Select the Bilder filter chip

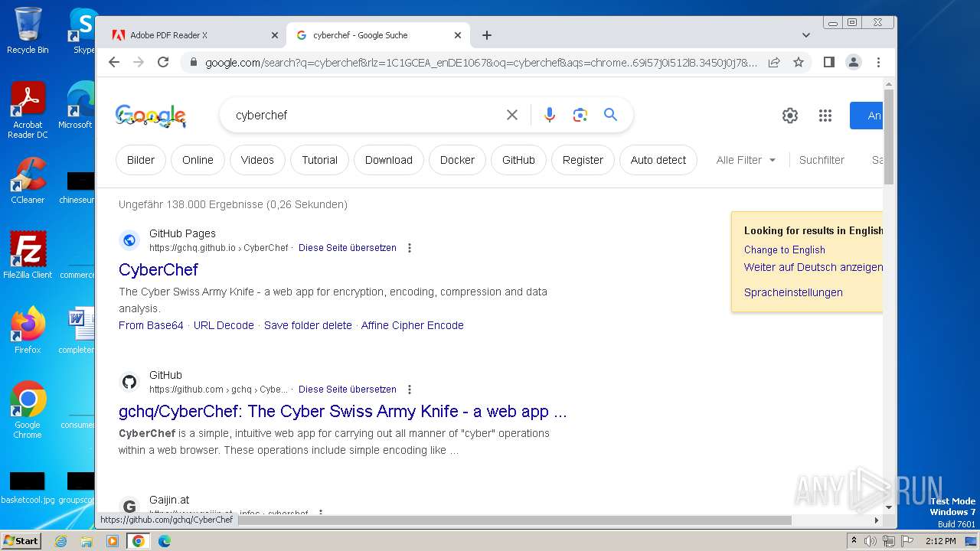[x=141, y=160]
